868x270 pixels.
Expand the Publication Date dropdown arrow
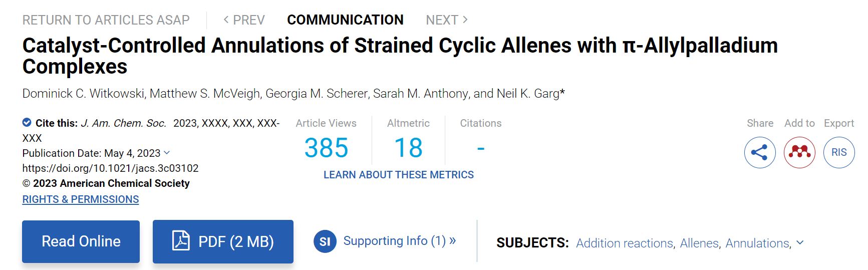click(x=167, y=153)
